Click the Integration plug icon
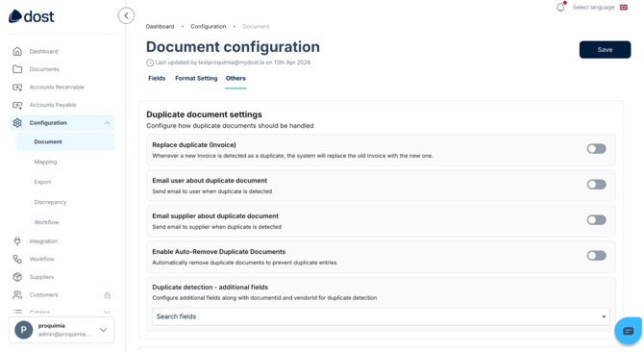 (17, 241)
